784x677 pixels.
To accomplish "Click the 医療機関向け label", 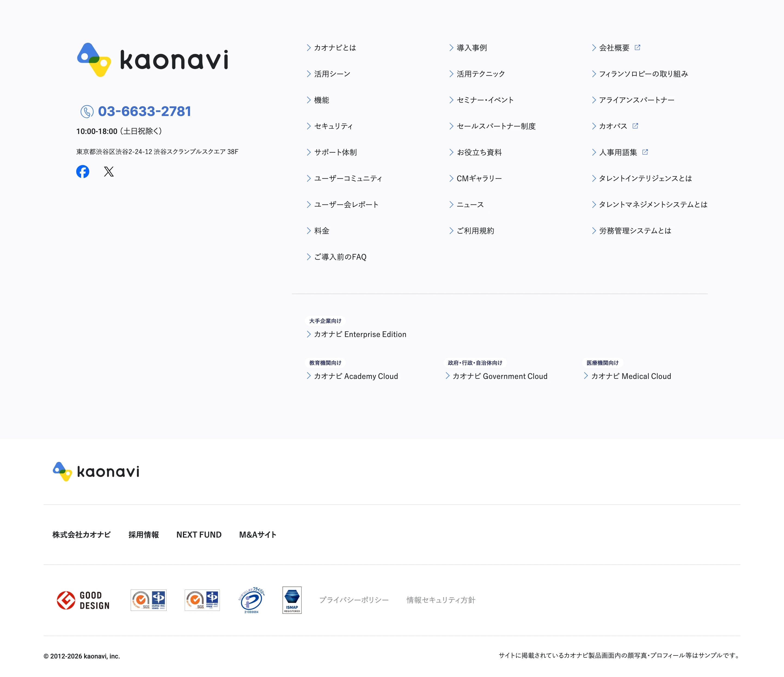I will pos(602,363).
